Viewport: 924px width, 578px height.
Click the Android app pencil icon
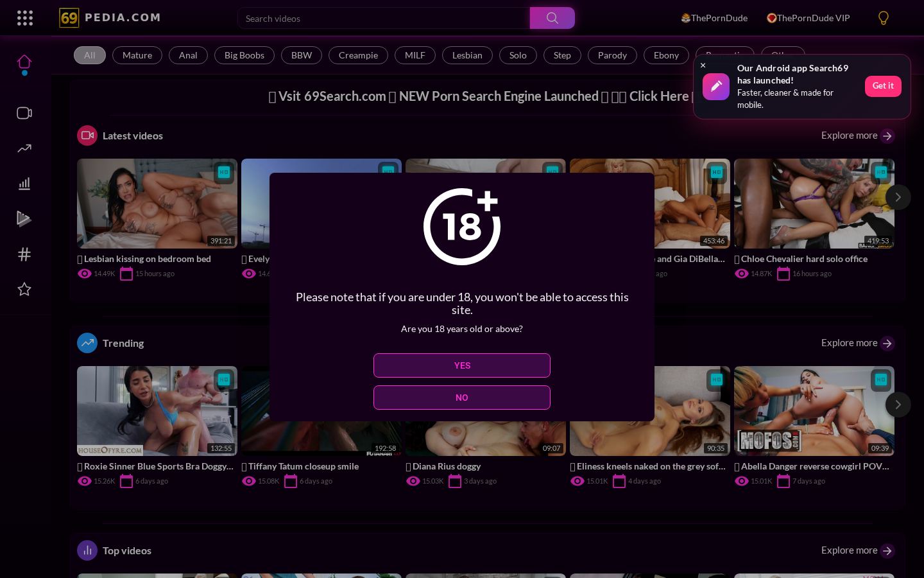click(716, 86)
